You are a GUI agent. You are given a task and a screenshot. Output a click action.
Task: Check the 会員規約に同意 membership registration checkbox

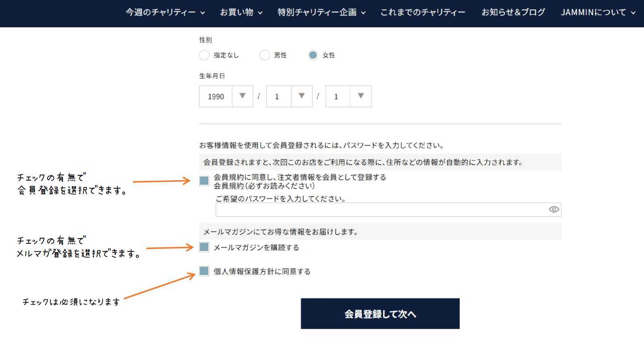pyautogui.click(x=204, y=181)
